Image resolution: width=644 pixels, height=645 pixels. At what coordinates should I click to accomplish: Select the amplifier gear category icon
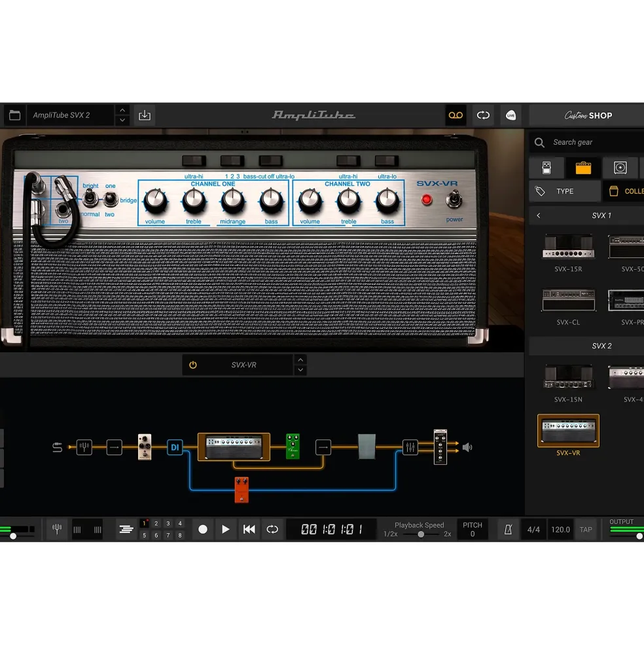(x=583, y=168)
